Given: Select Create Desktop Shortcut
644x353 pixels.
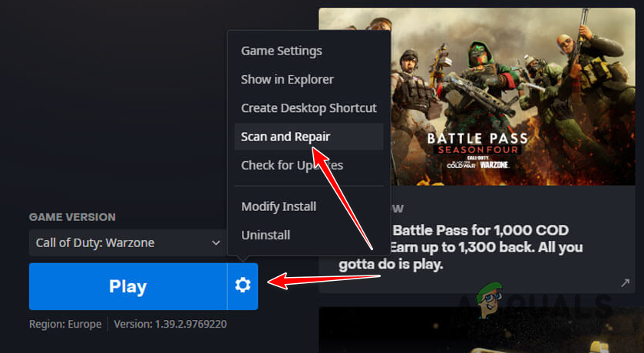Looking at the screenshot, I should pyautogui.click(x=309, y=108).
